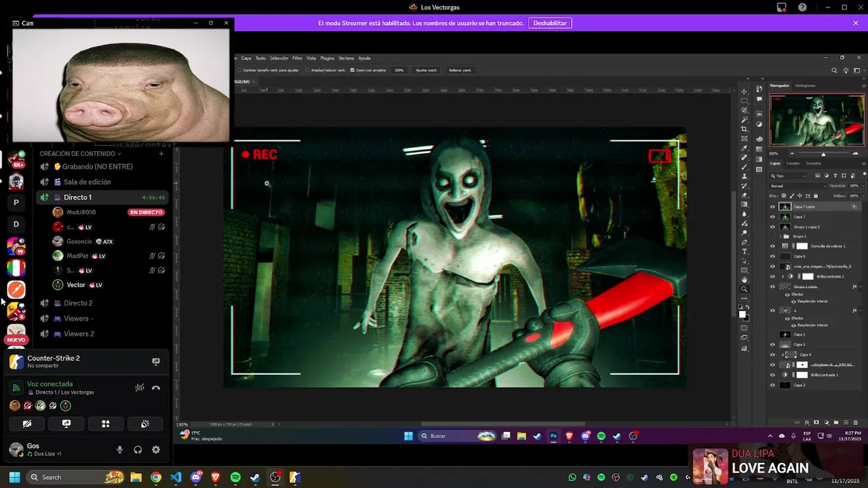Open Google Chrome from taskbar

coord(156,477)
